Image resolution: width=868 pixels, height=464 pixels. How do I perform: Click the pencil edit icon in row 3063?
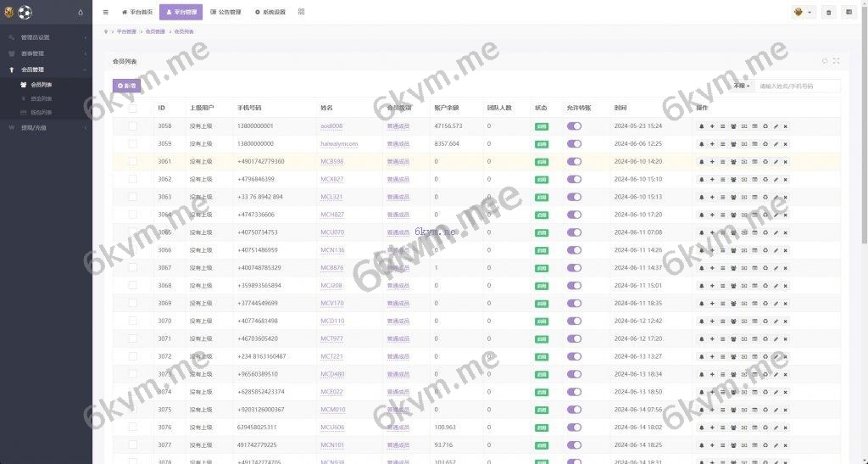[x=776, y=197]
